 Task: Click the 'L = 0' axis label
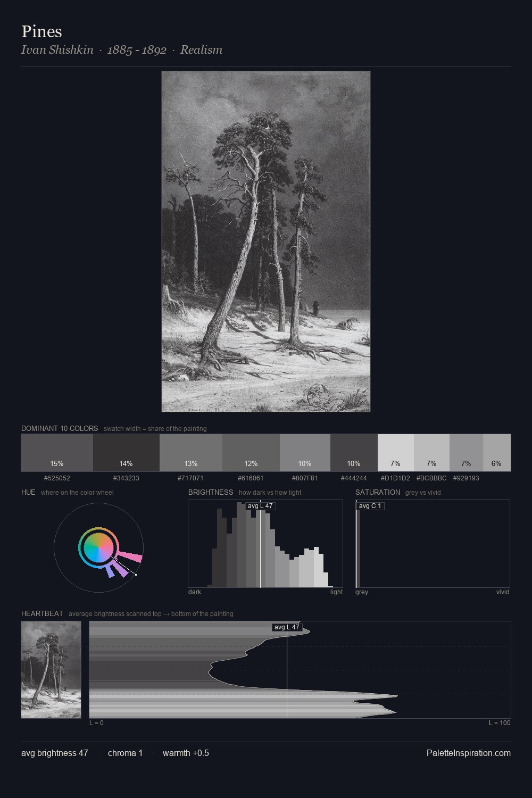click(96, 723)
